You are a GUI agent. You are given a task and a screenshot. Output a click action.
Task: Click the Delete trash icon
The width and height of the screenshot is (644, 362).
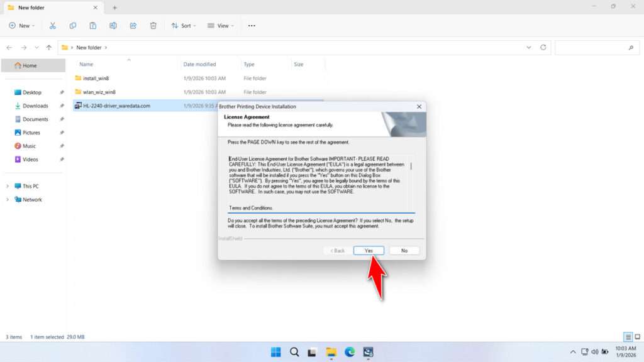pyautogui.click(x=153, y=26)
